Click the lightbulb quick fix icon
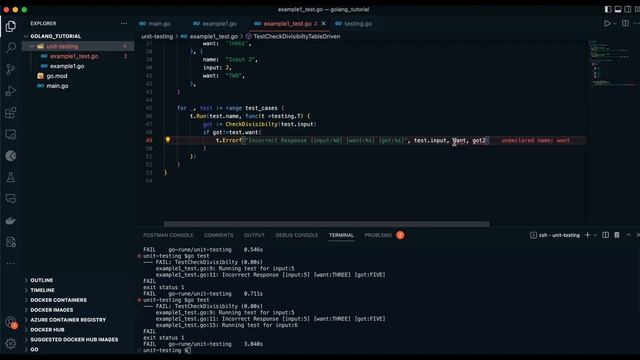Viewport: 640px width, 360px height. 168,140
